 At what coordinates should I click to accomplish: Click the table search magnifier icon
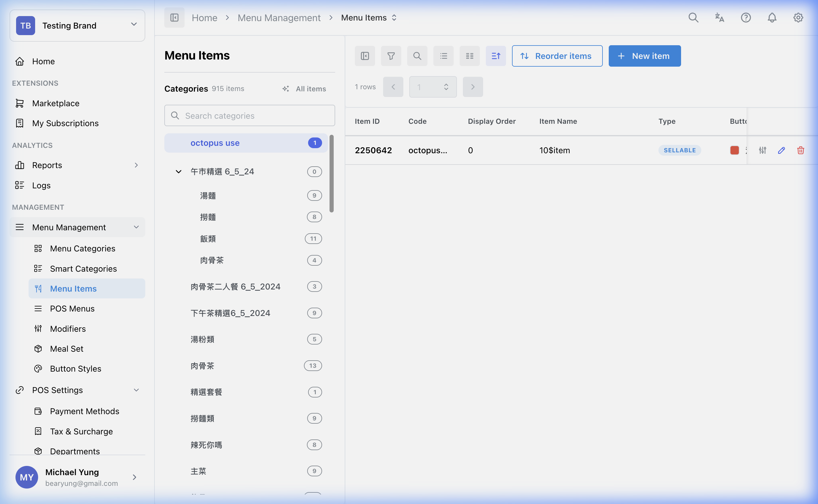pyautogui.click(x=417, y=56)
